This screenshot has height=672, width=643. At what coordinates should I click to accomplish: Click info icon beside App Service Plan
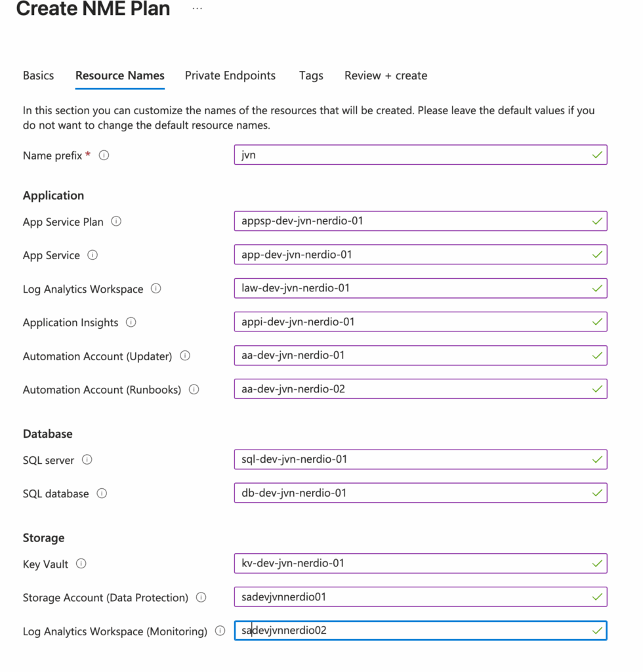click(116, 222)
